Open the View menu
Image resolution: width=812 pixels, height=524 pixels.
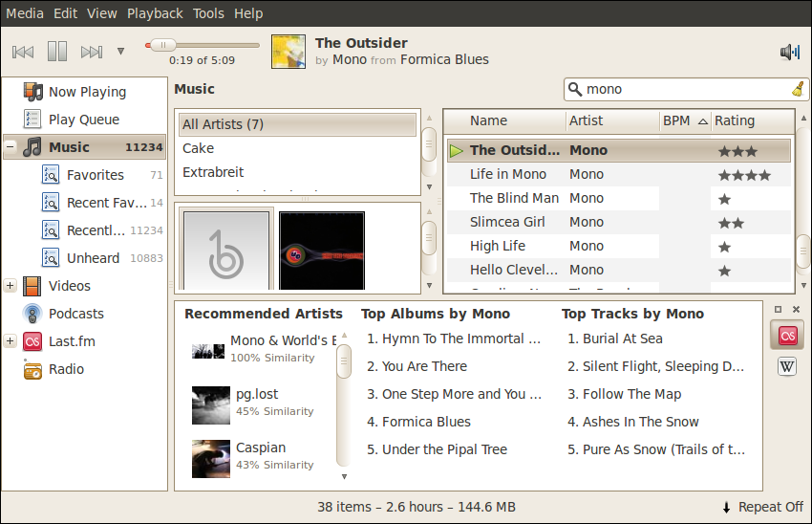(102, 13)
